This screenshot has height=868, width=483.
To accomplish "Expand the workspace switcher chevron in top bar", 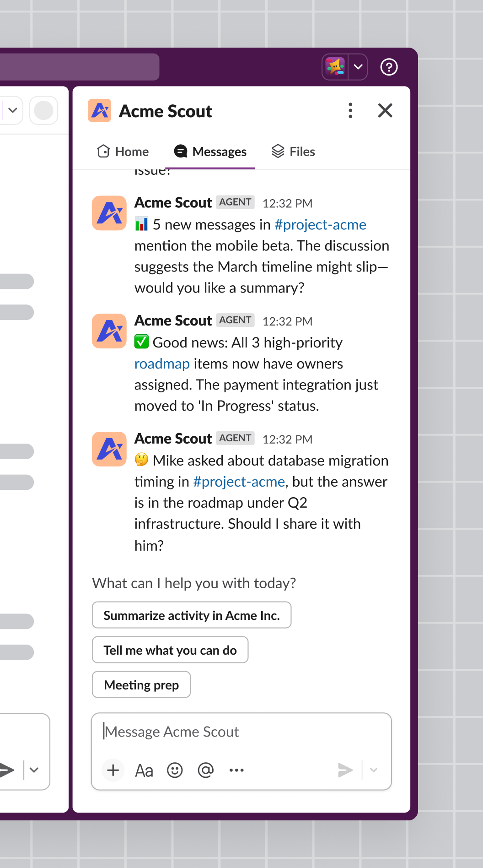I will [x=358, y=67].
